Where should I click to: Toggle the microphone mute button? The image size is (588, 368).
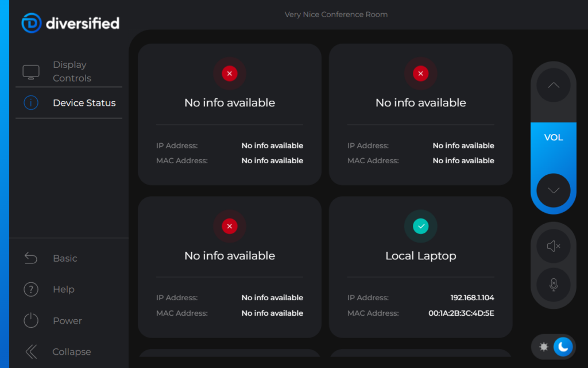pyautogui.click(x=554, y=285)
